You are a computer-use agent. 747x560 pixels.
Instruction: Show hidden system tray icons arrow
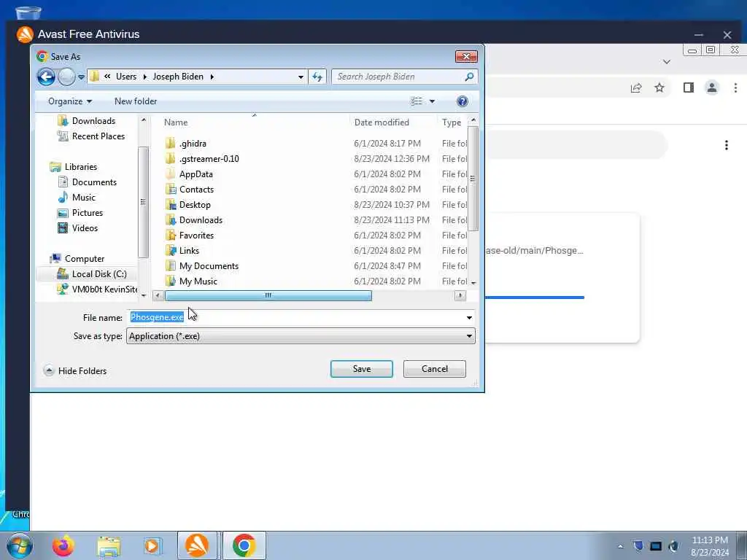click(x=620, y=546)
